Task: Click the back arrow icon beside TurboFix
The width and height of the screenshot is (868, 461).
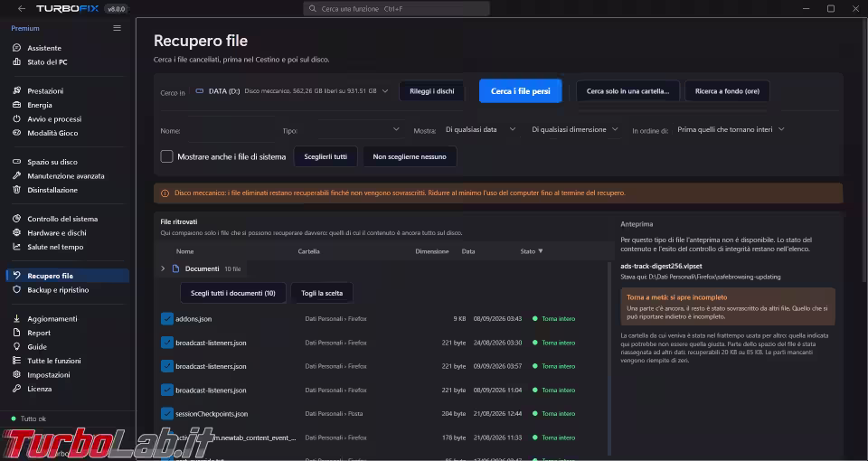Action: pos(21,9)
